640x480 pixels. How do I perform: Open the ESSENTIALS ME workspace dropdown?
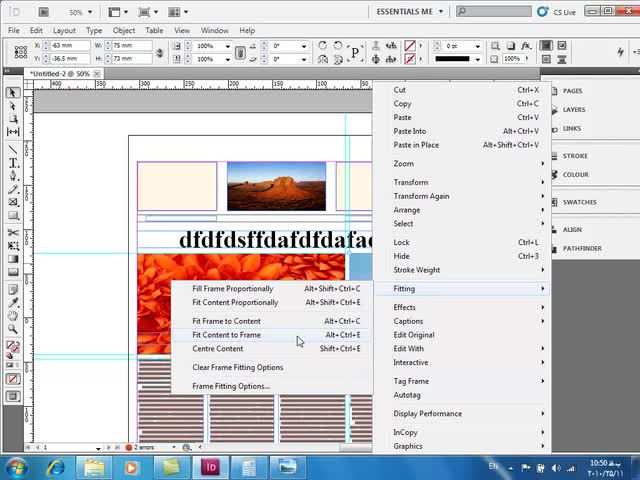[409, 12]
